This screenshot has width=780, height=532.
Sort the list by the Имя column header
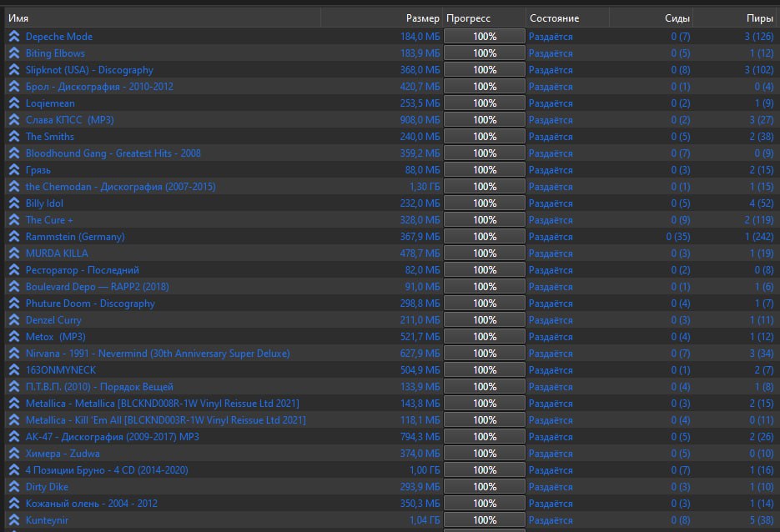point(163,18)
